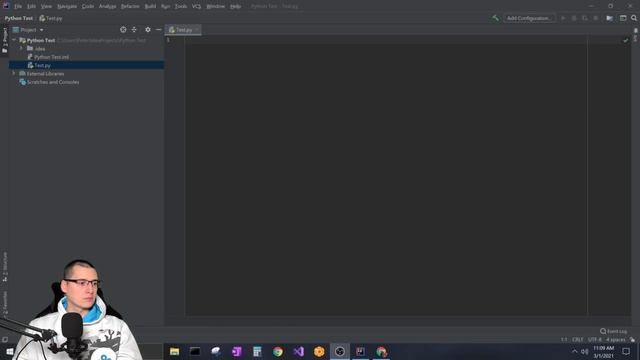Viewport: 640px width, 360px height.
Task: Click Collapse All icon in Project panel
Action: point(134,30)
